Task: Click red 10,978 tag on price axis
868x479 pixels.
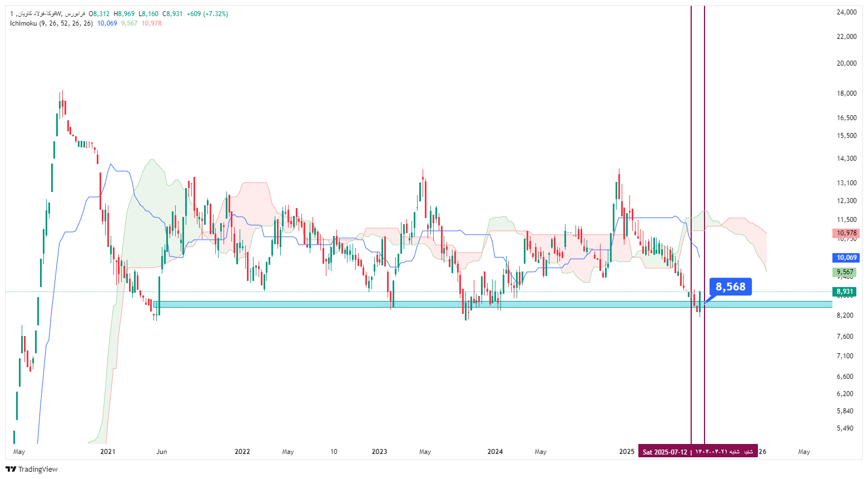Action: (x=846, y=234)
